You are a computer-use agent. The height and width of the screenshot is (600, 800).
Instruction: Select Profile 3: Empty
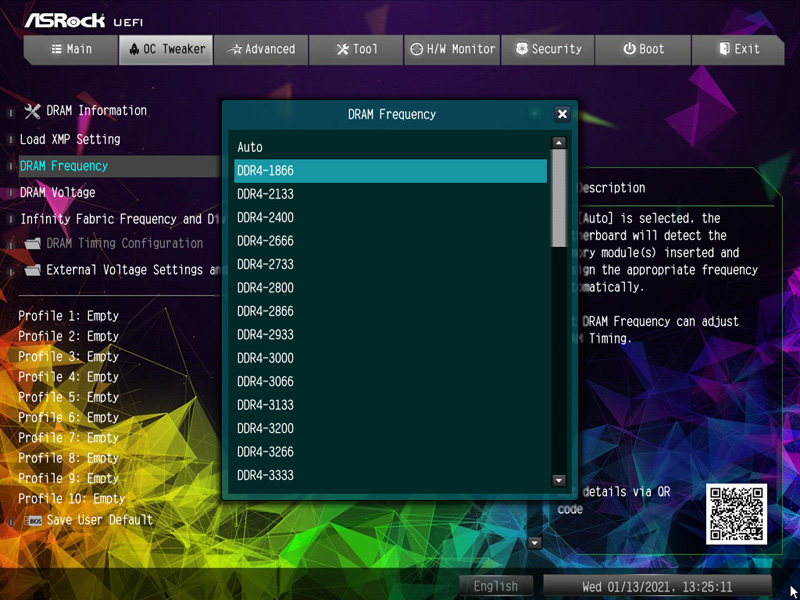68,357
